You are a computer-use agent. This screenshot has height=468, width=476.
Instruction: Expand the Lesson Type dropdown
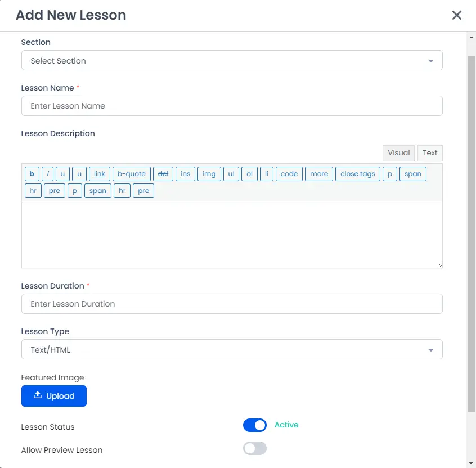(x=232, y=350)
